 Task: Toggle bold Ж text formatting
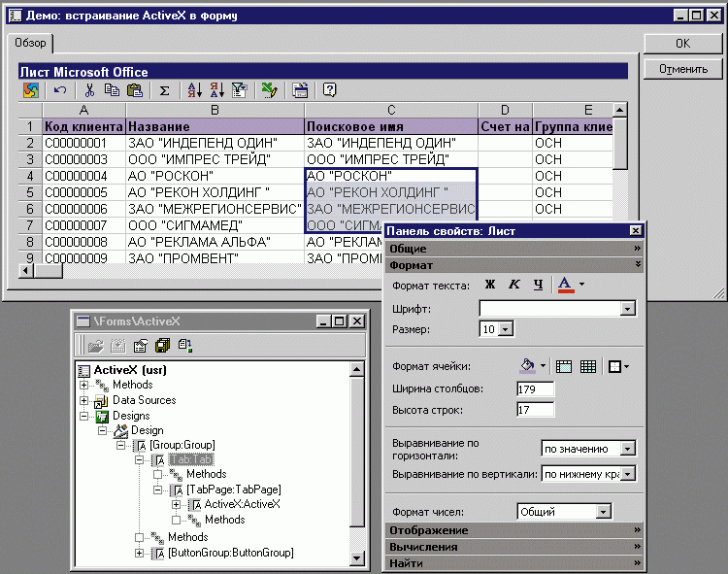click(490, 285)
